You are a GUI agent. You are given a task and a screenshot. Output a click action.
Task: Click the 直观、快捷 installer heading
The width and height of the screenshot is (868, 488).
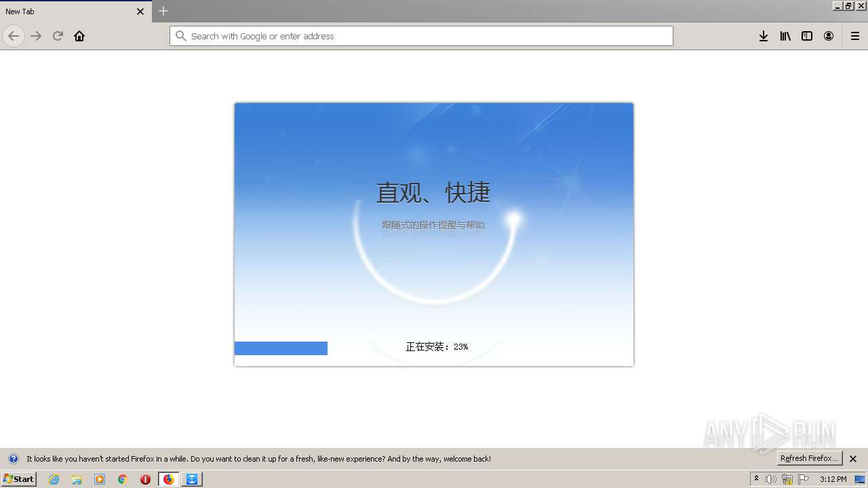433,192
